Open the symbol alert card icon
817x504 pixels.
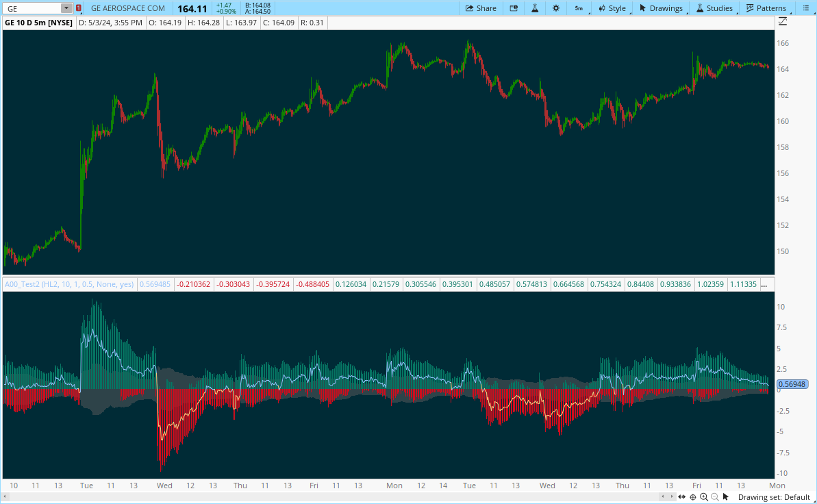tap(514, 8)
